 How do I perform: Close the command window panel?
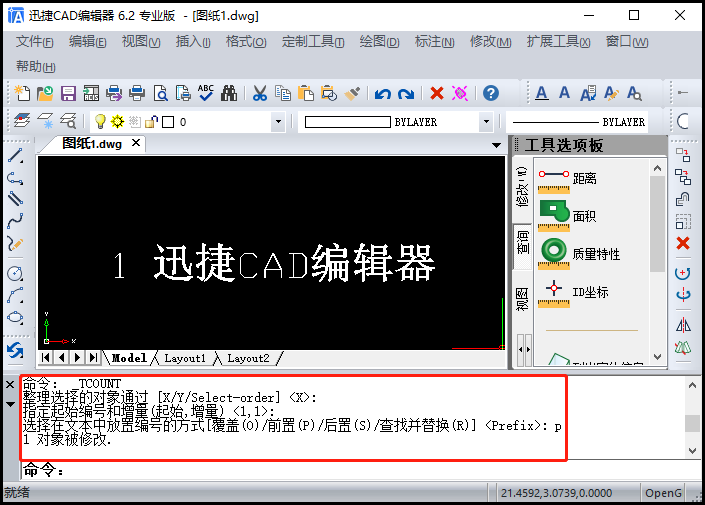click(10, 384)
